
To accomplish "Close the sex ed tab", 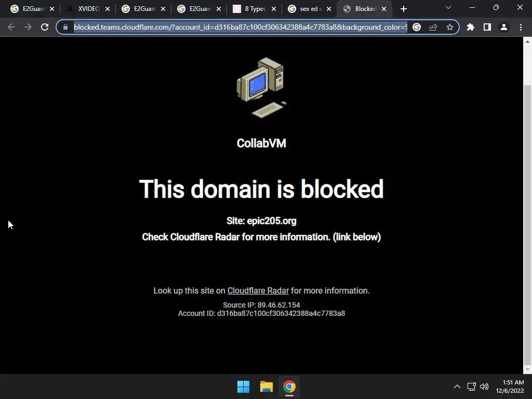I will pos(328,9).
